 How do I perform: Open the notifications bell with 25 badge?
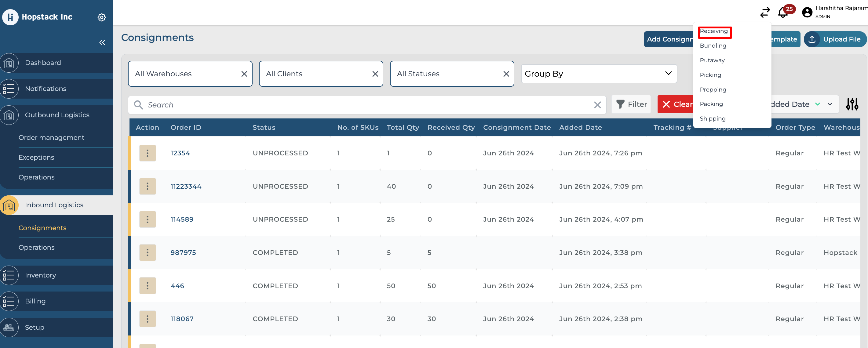pyautogui.click(x=782, y=13)
